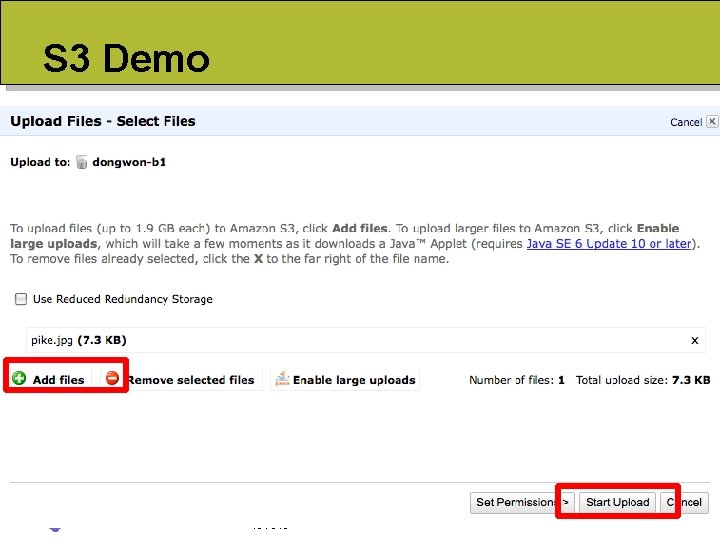720x540 pixels.
Task: Click the Java icon beside Enable large uploads
Action: [282, 379]
